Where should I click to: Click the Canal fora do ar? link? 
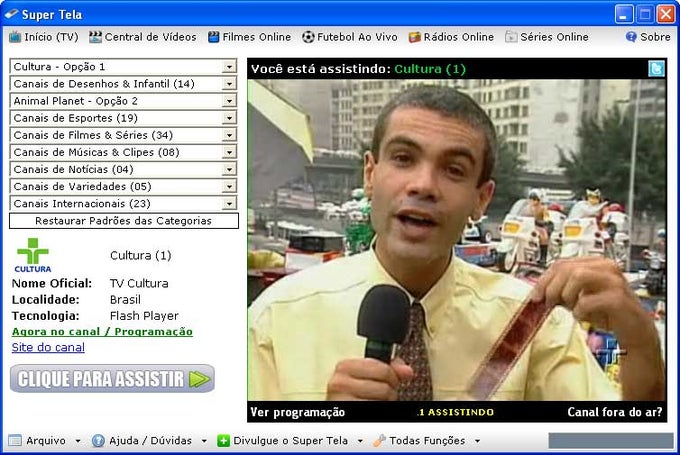click(x=615, y=412)
